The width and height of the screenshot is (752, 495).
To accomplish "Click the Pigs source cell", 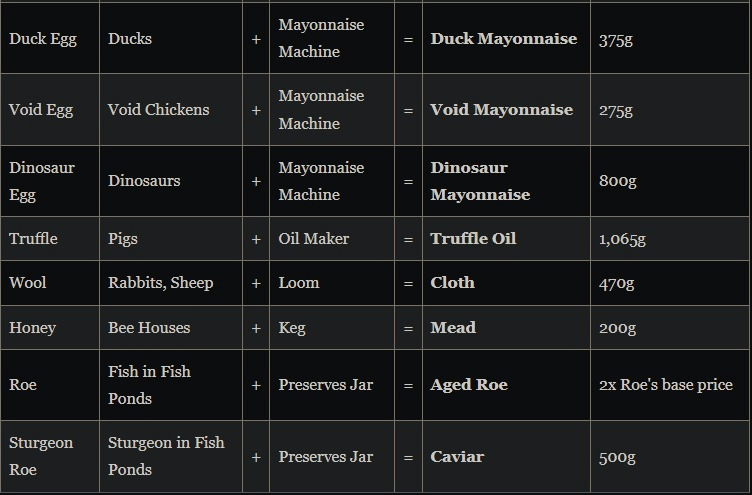I will 123,239.
